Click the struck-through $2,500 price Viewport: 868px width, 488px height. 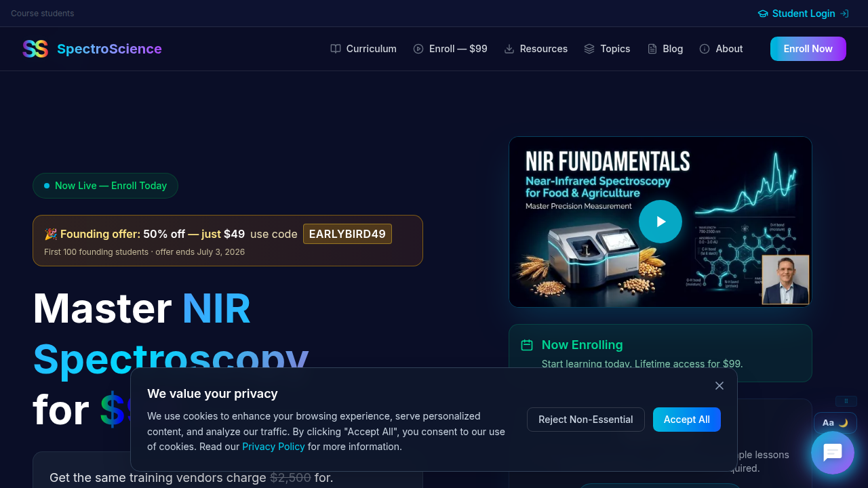(290, 478)
